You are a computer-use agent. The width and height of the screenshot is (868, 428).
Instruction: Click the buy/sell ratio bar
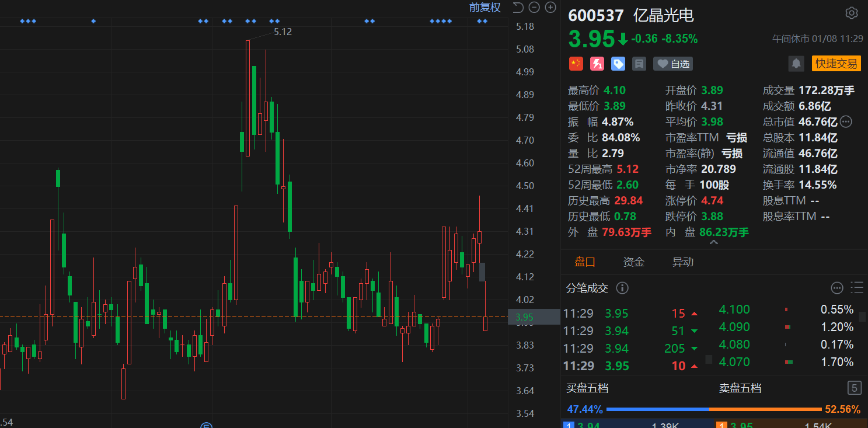coord(713,409)
